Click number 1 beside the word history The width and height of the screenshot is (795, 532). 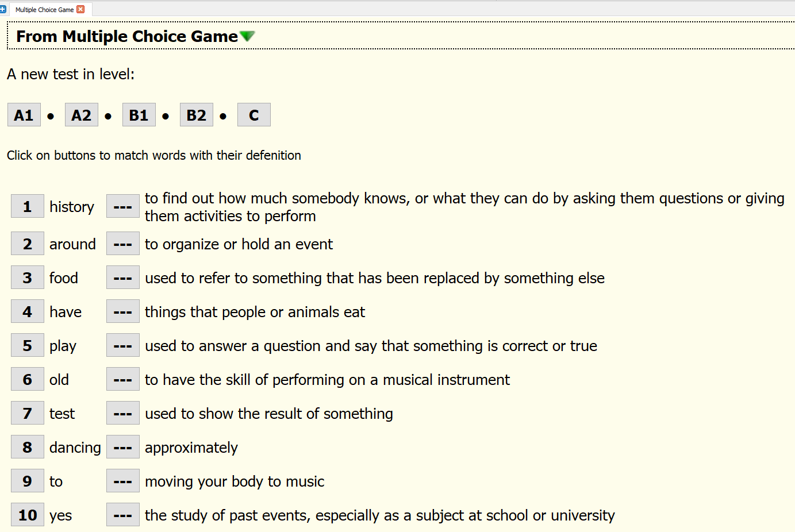coord(27,206)
